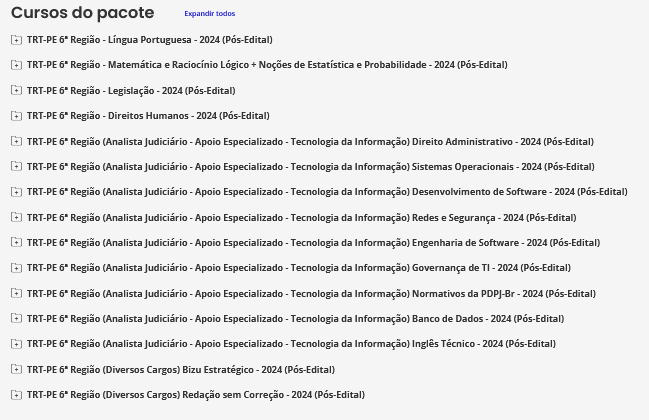The width and height of the screenshot is (649, 420).
Task: Select the Desenvolvimento de Software - 2024 course title
Action: [x=327, y=192]
